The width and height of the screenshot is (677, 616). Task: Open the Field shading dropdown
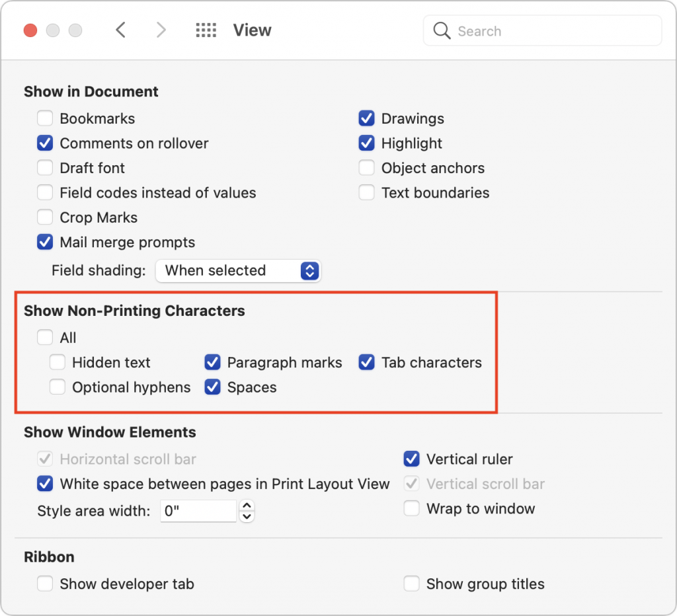238,270
